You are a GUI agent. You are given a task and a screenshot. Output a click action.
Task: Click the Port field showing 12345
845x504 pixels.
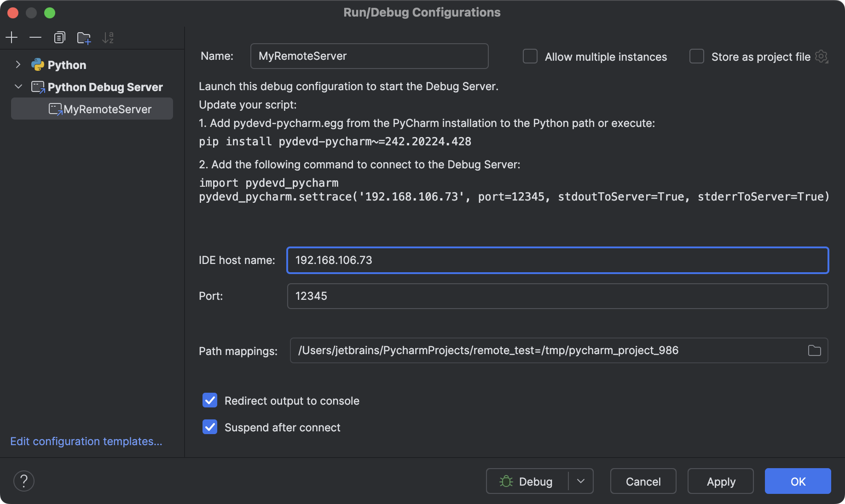click(557, 296)
